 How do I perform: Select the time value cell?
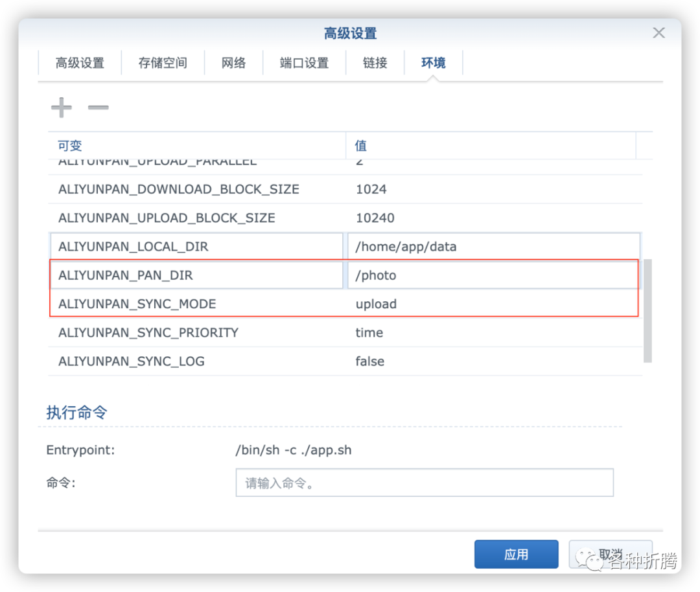pos(369,332)
